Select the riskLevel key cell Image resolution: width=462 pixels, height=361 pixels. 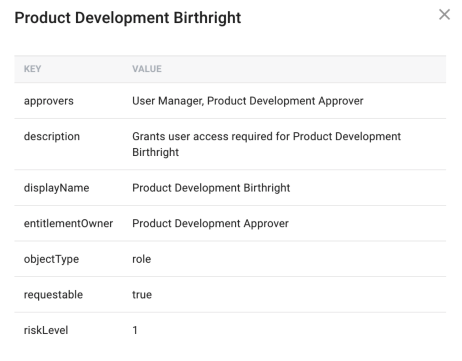click(x=46, y=330)
